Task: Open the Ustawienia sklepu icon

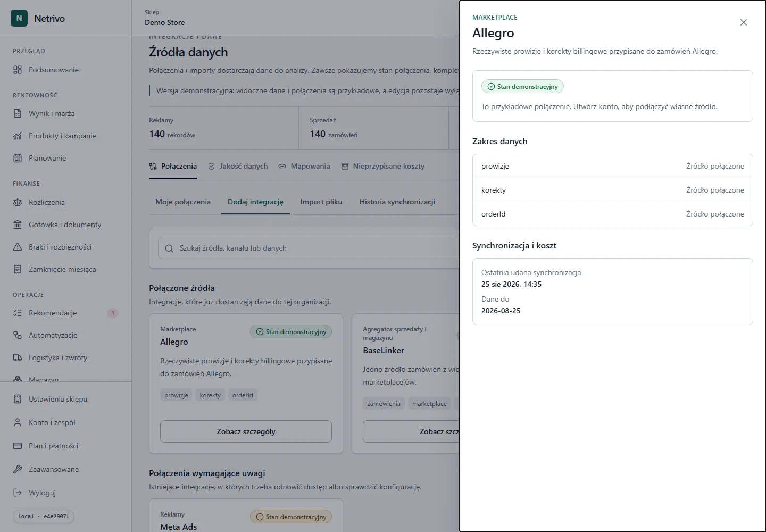Action: (18, 399)
